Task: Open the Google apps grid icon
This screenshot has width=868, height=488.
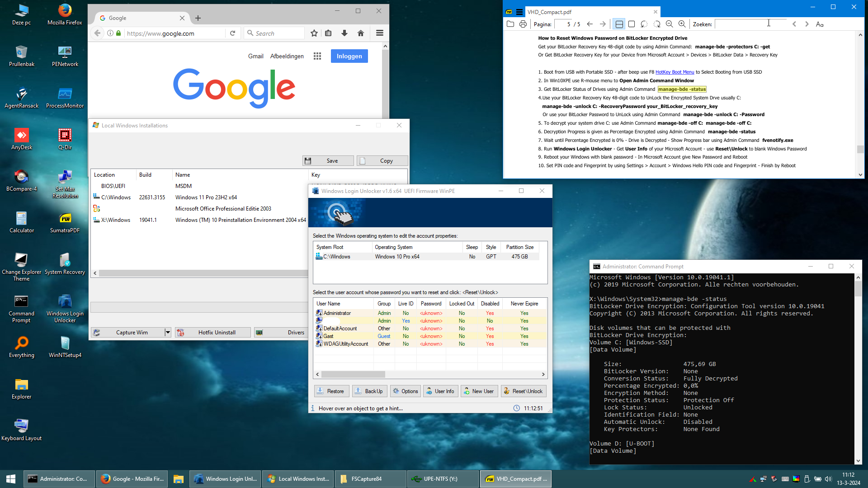Action: (x=317, y=56)
